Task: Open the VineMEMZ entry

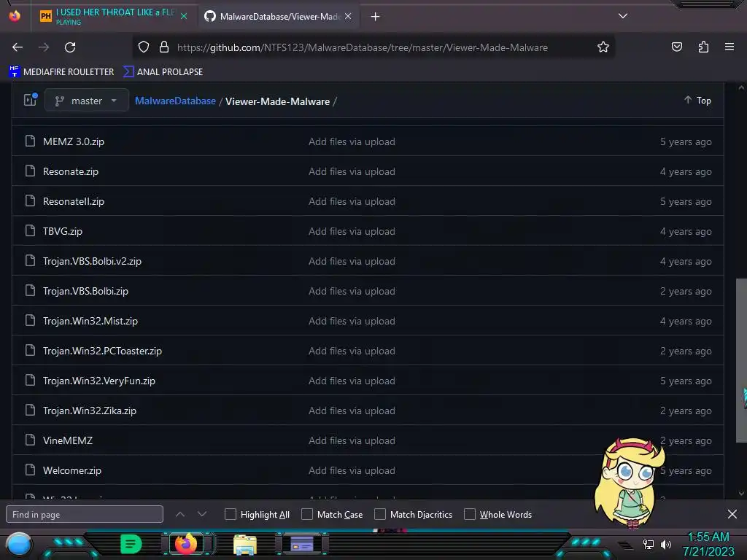Action: coord(68,440)
